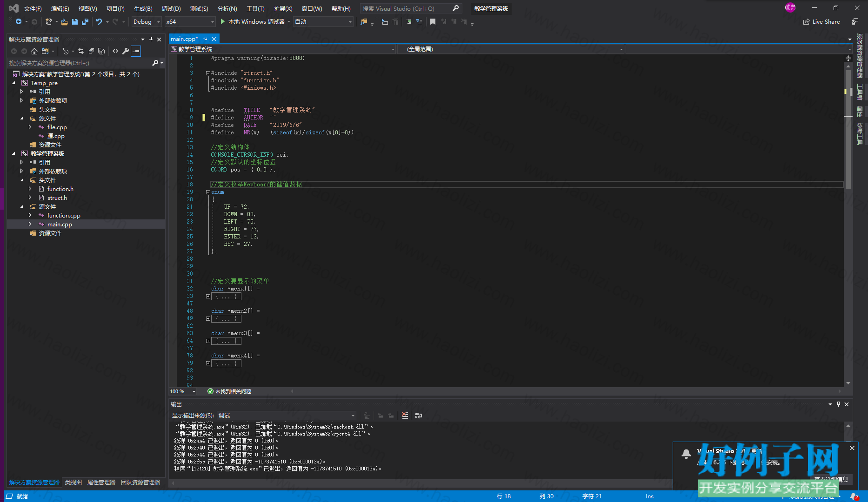Image resolution: width=868 pixels, height=502 pixels.
Task: Collapse the Temp_pre project node
Action: pyautogui.click(x=13, y=83)
